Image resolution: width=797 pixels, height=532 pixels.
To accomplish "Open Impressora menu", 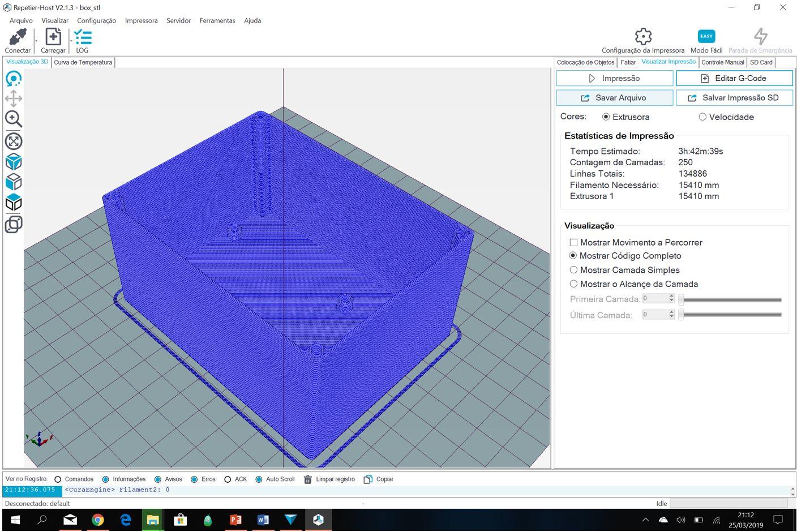I will 142,20.
